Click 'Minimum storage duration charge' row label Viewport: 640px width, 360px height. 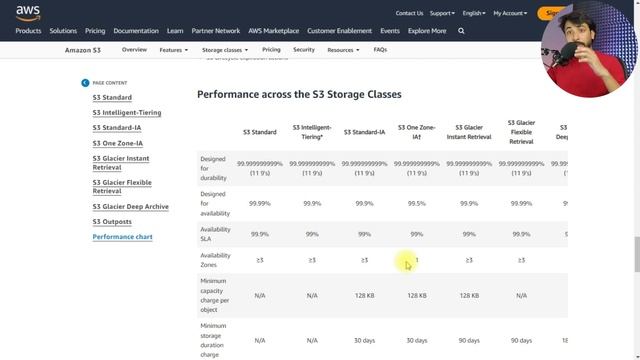pos(213,340)
